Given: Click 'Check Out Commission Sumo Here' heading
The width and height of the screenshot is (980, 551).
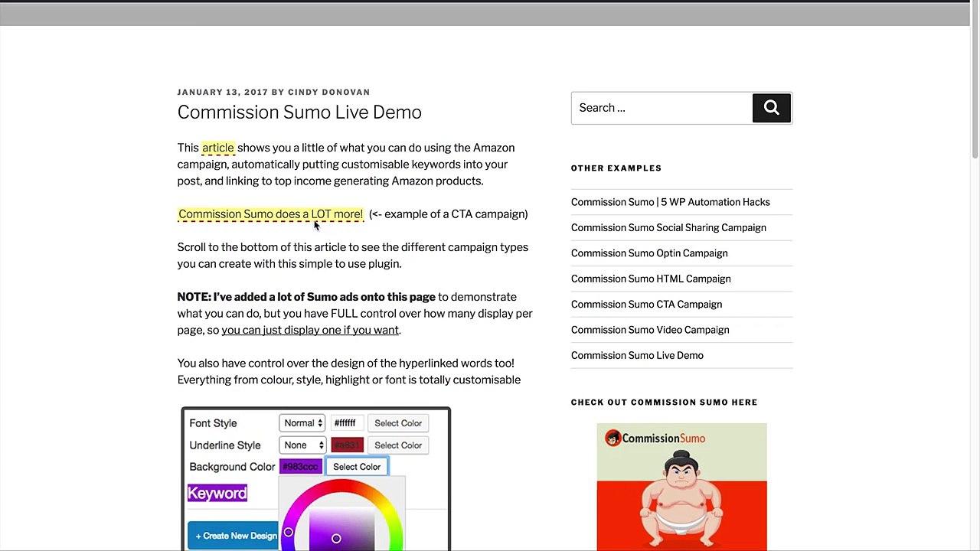Looking at the screenshot, I should click(x=664, y=403).
